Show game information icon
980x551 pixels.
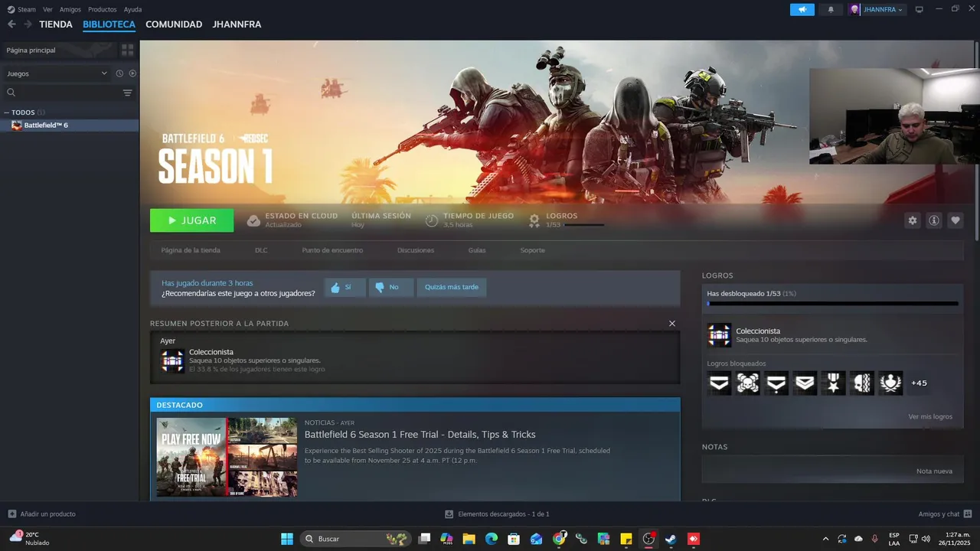point(934,220)
